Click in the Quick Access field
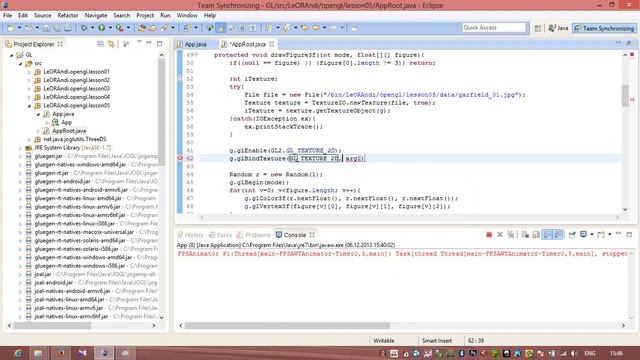The height and width of the screenshot is (360, 640). pos(494,28)
